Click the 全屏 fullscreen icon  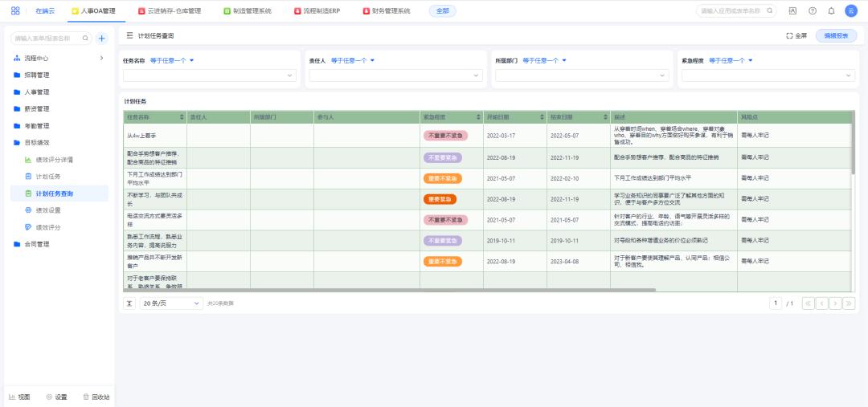click(789, 36)
